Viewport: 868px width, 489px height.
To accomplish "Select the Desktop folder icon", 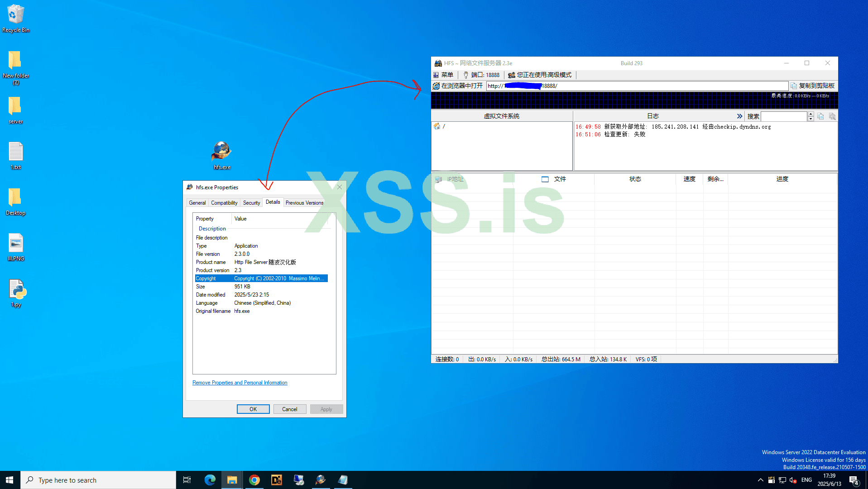I will pyautogui.click(x=16, y=201).
